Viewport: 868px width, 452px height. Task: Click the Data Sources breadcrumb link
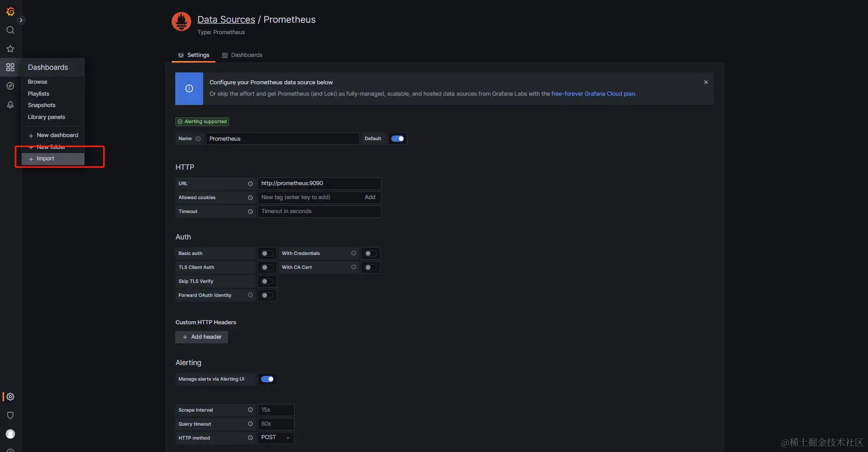tap(226, 20)
